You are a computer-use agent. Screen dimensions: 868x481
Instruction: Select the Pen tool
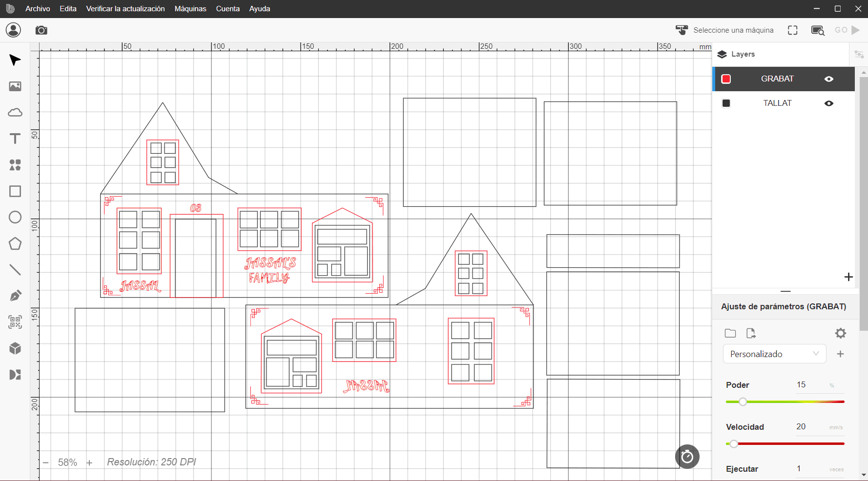click(15, 296)
